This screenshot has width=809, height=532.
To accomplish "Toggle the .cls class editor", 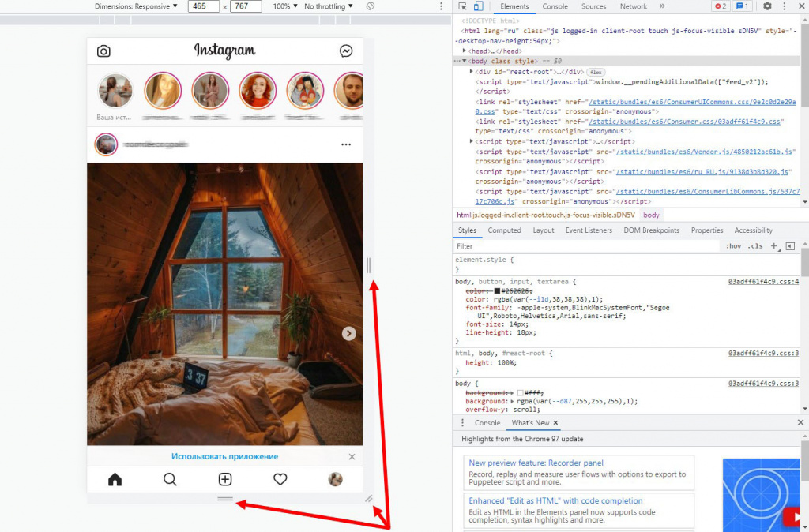I will pos(755,246).
